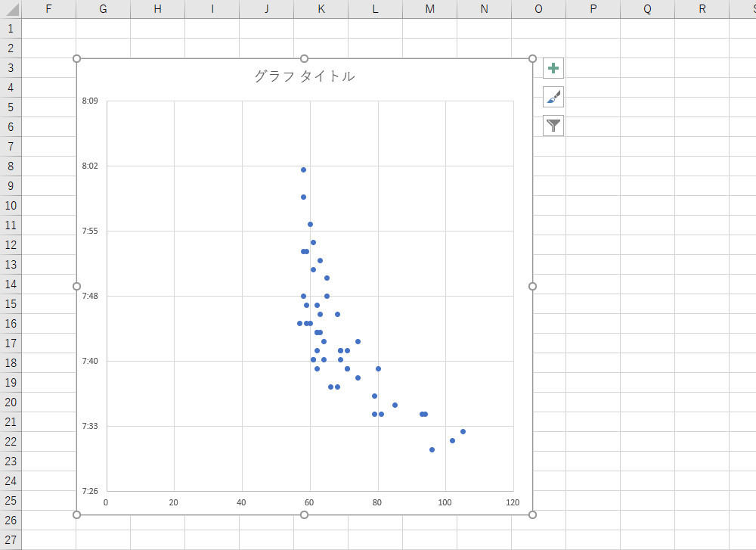Open the Chart Styles paintbrush button
Viewport: 756px width, 550px height.
553,97
